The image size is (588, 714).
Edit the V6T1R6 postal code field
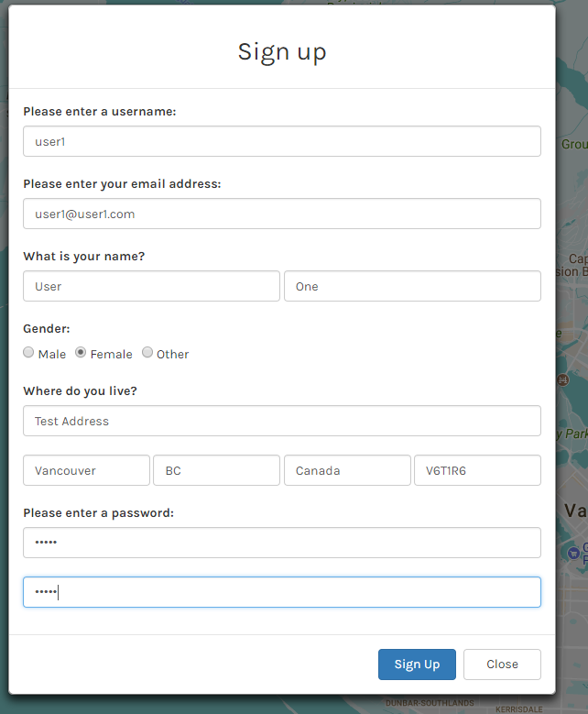click(x=477, y=470)
